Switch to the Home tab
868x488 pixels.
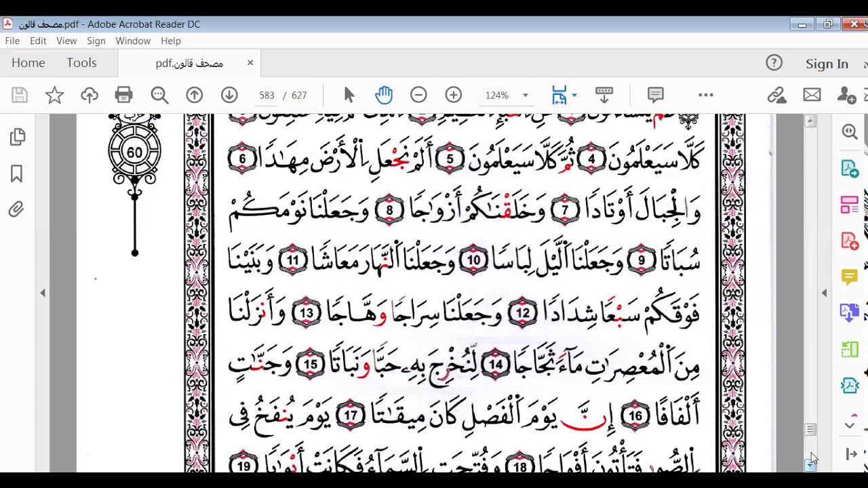point(28,62)
